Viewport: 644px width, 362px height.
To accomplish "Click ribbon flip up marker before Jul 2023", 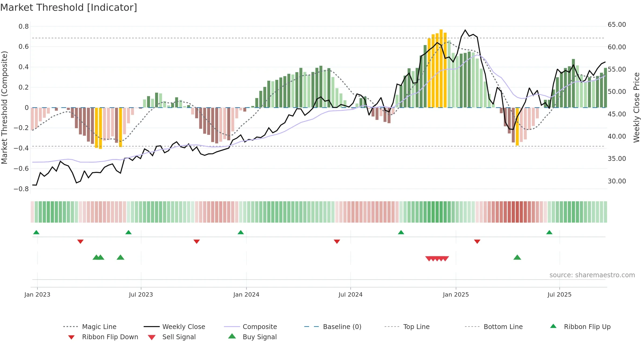I will tap(129, 232).
